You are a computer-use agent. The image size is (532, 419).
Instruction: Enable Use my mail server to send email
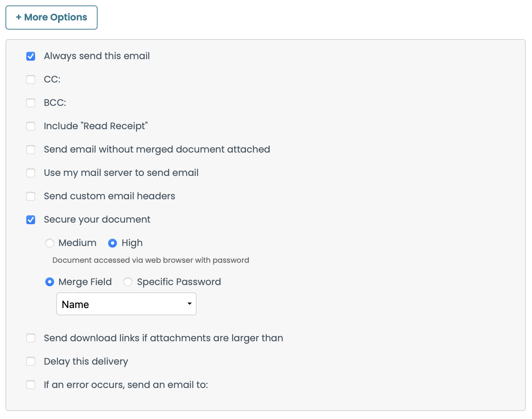click(31, 173)
